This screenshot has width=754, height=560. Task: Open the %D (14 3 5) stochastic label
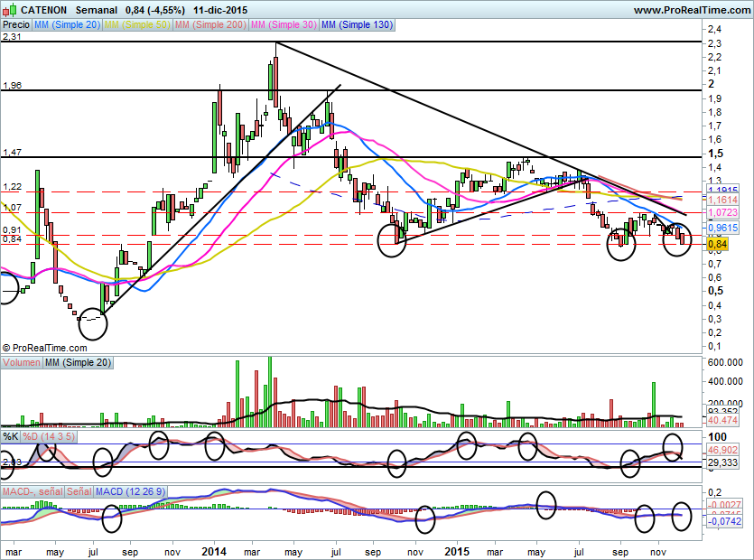[x=51, y=437]
